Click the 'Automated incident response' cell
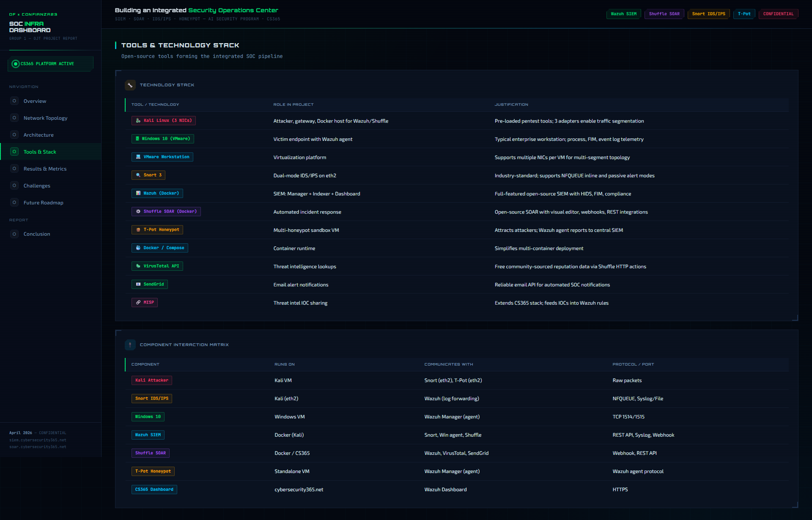812x520 pixels. point(307,212)
